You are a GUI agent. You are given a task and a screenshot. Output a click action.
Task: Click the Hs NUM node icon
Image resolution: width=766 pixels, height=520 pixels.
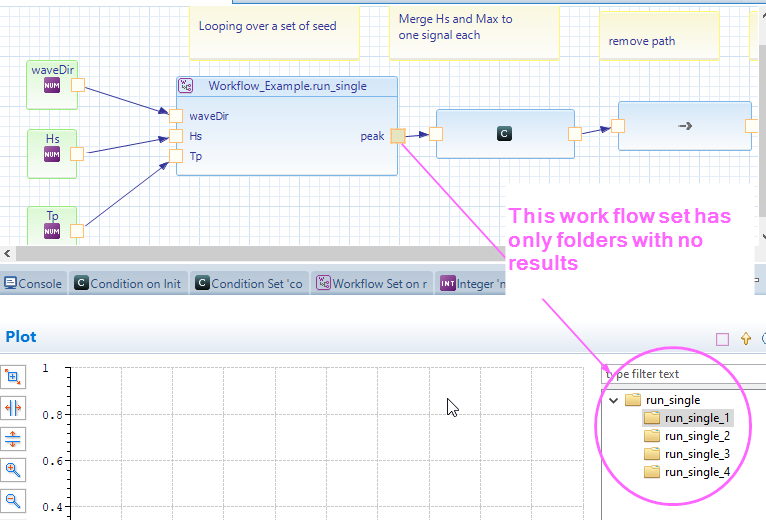coord(52,154)
